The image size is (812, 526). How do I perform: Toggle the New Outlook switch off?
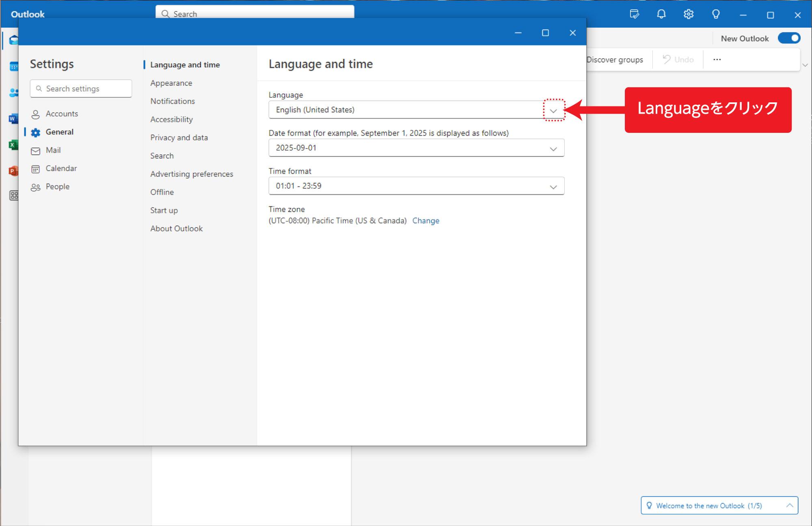tap(789, 39)
